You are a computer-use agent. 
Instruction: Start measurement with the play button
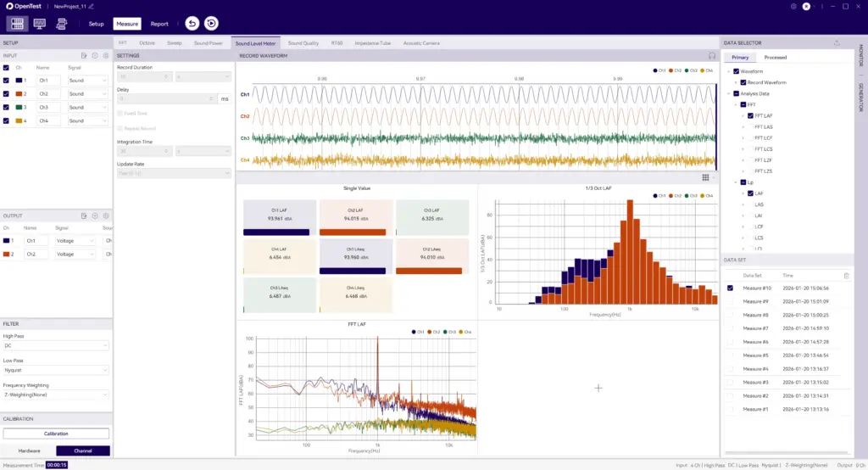211,24
